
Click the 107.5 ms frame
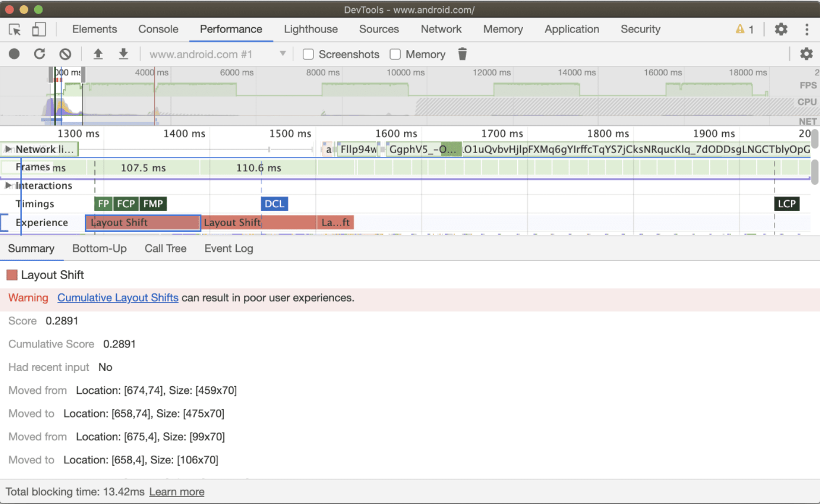tap(143, 168)
